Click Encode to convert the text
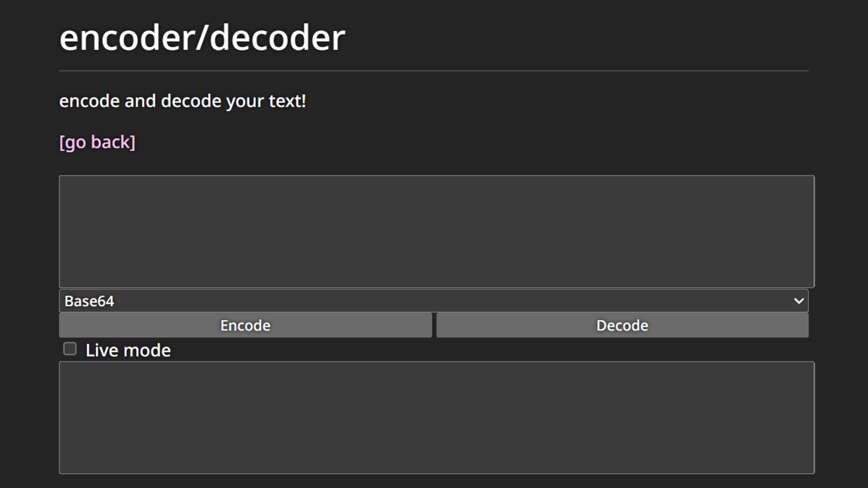868x488 pixels. (x=245, y=325)
